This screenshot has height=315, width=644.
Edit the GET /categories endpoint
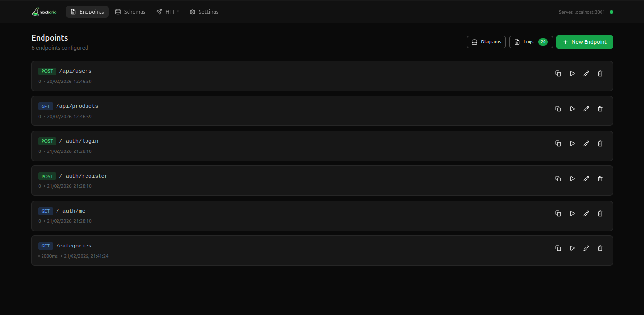coord(586,248)
